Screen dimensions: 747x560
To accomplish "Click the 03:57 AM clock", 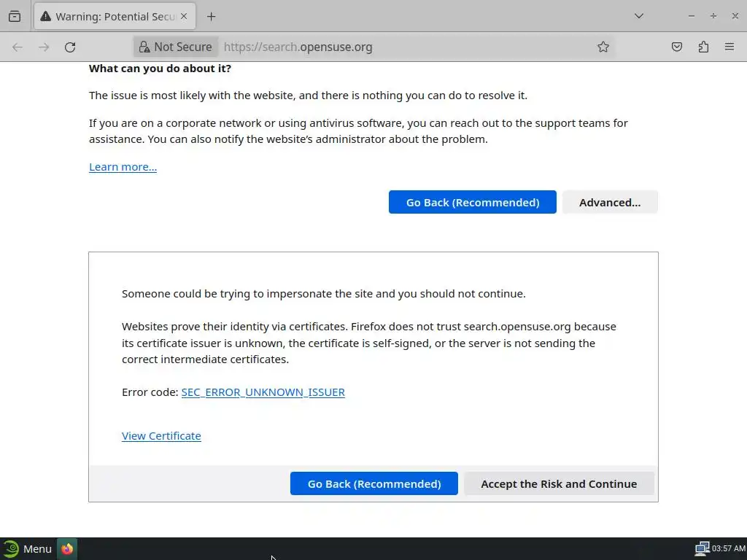I will coord(729,548).
